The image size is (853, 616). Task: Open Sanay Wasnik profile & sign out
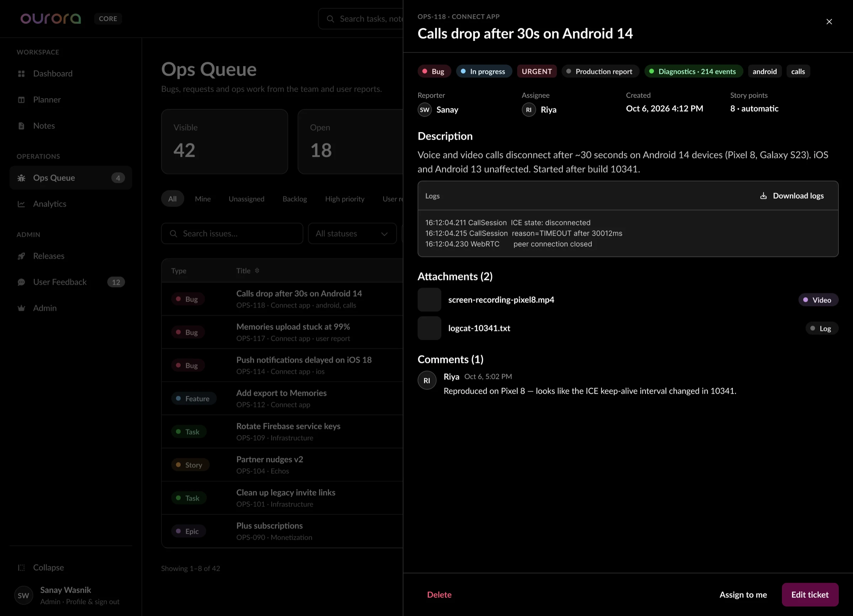pos(71,595)
